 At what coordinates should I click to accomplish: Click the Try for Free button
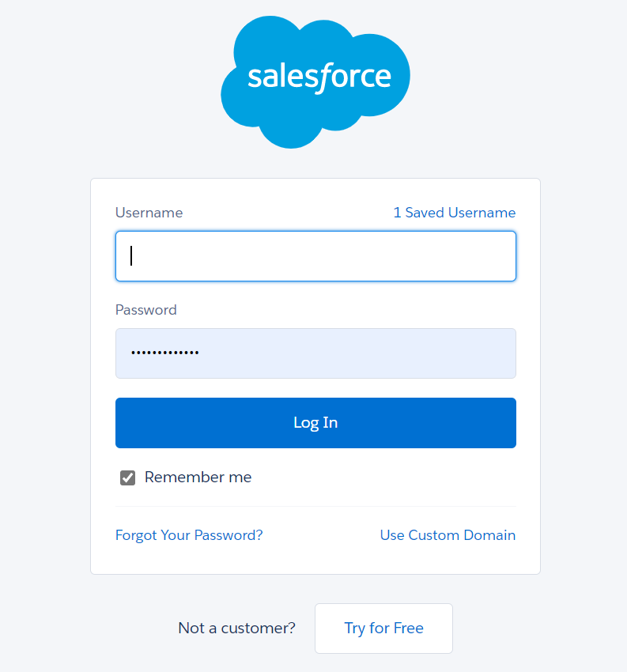click(x=383, y=629)
